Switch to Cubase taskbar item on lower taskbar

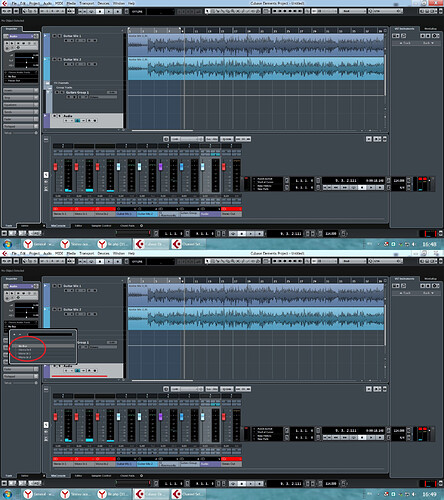[151, 494]
